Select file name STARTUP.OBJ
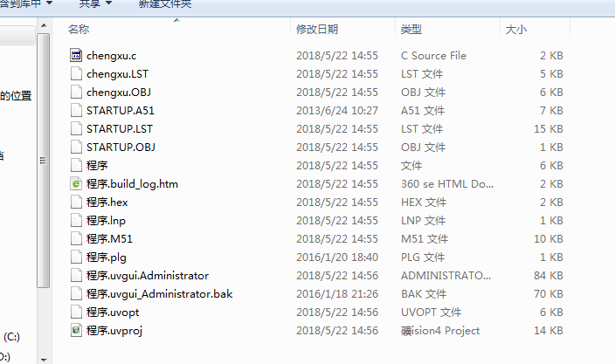The width and height of the screenshot is (615, 364). coord(121,148)
